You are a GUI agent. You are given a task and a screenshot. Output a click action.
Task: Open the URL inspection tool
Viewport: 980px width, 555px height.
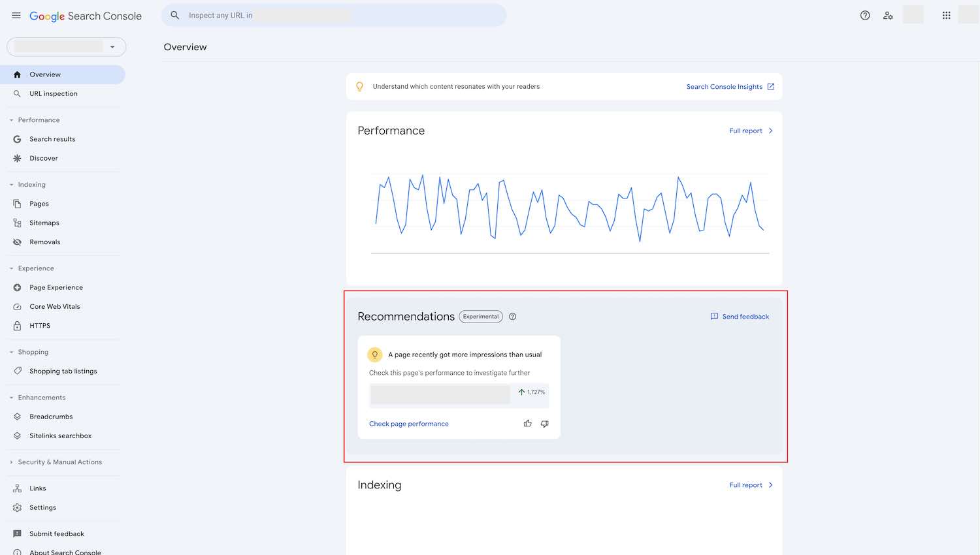pos(53,93)
